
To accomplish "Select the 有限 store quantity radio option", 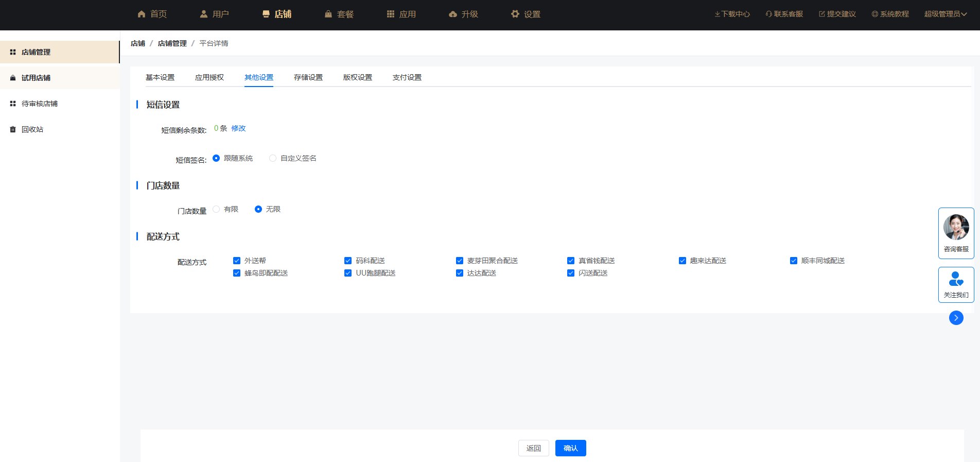I will point(216,209).
